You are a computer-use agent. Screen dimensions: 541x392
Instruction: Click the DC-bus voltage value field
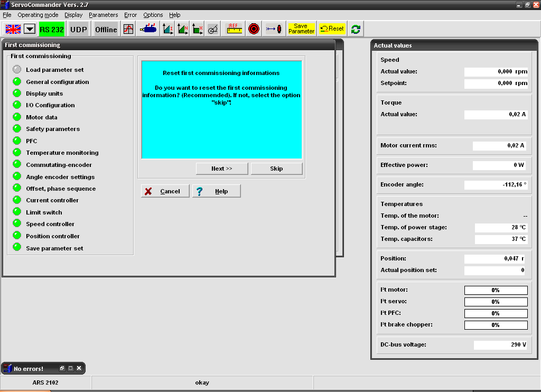point(501,345)
